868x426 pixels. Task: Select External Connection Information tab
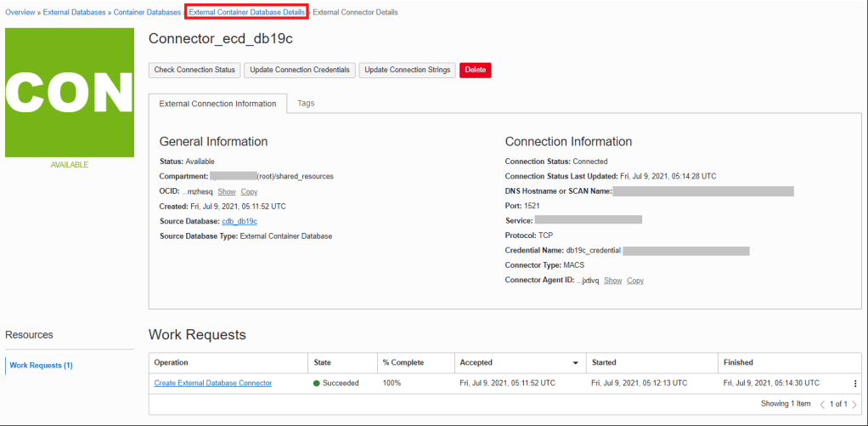tap(217, 104)
